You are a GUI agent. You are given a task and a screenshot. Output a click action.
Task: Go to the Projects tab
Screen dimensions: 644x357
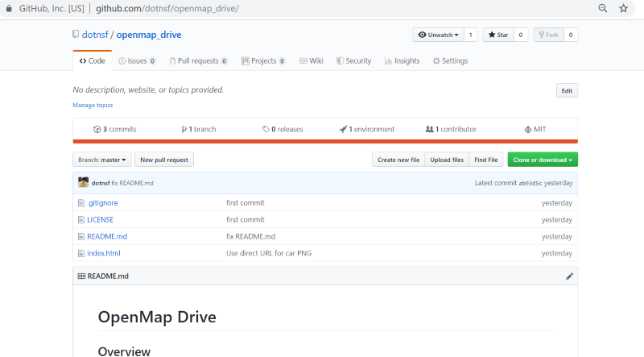pyautogui.click(x=263, y=61)
